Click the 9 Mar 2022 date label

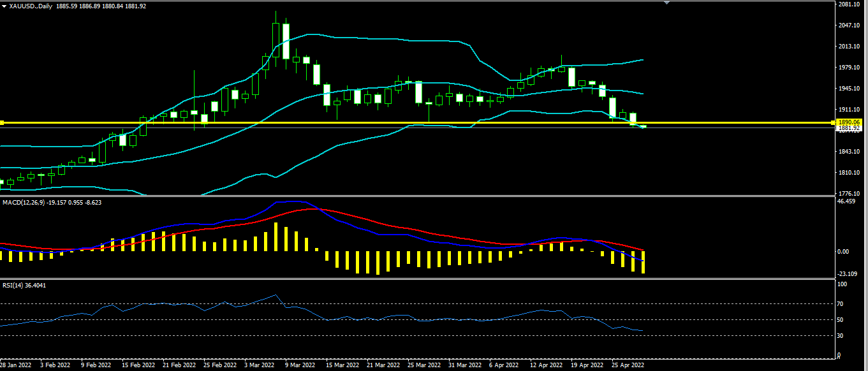[x=300, y=365]
